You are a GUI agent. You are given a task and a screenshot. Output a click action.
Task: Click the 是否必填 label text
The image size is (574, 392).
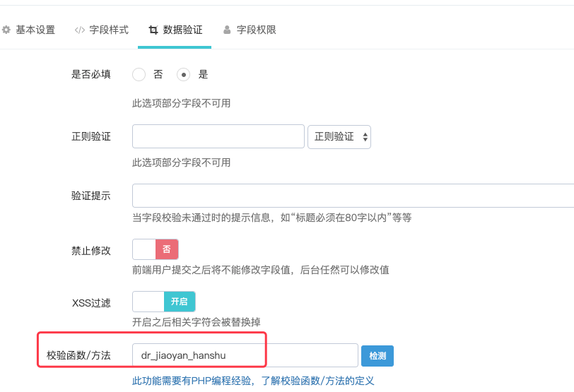(x=91, y=75)
